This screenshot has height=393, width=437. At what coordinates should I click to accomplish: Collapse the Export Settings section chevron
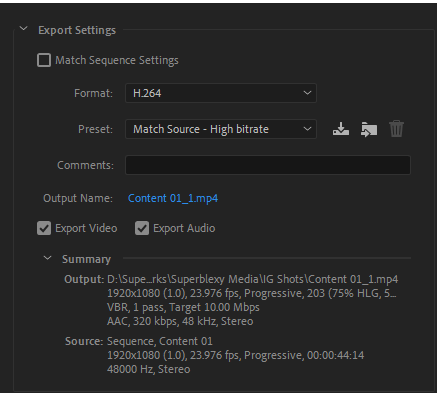(23, 29)
